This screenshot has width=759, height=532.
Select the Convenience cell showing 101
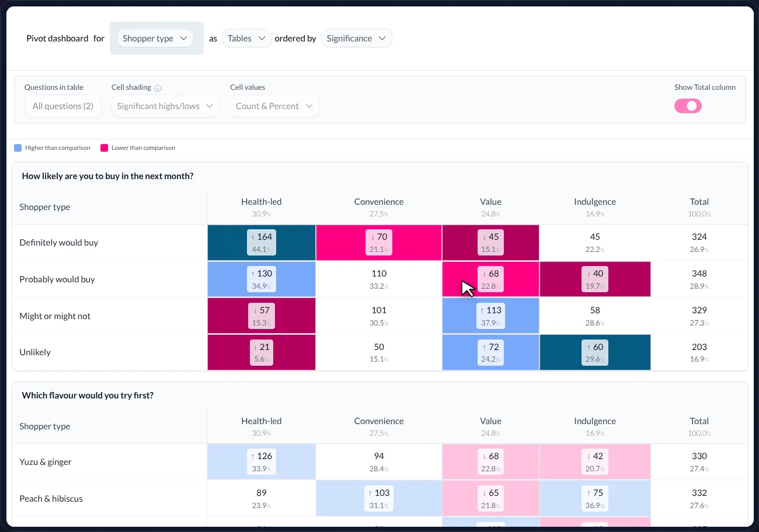pos(379,316)
